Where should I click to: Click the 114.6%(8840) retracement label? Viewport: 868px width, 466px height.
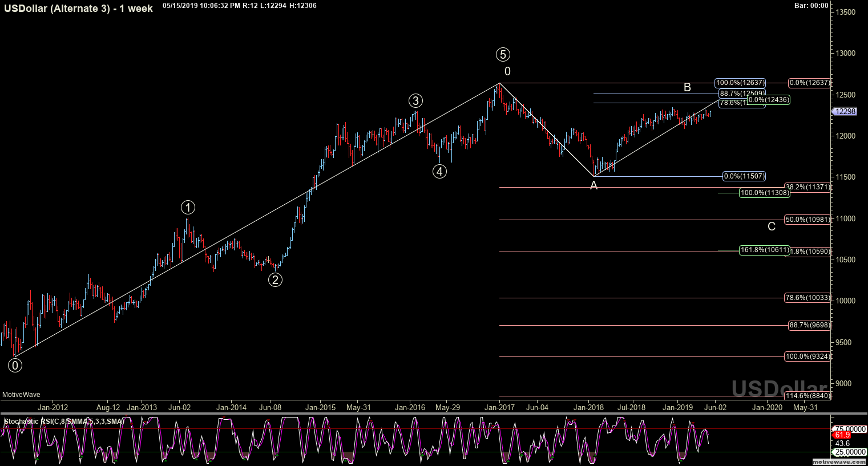point(808,396)
